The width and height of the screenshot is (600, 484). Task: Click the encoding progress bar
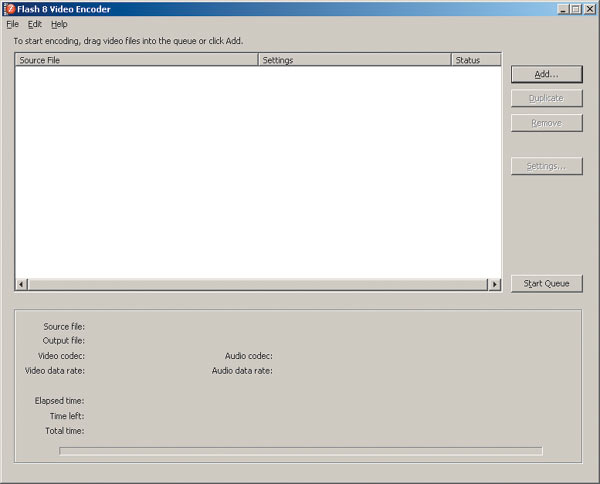[300, 451]
